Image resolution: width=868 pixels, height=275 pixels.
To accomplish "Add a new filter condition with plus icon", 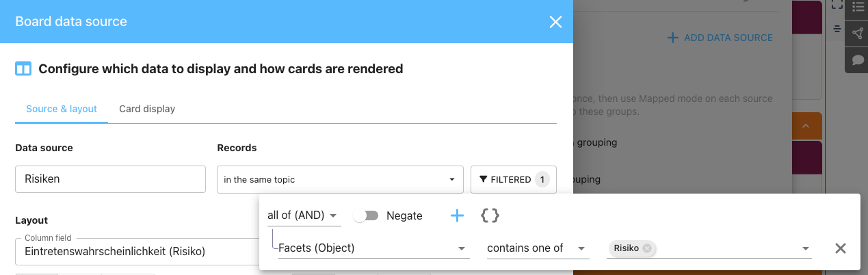I will coord(457,216).
